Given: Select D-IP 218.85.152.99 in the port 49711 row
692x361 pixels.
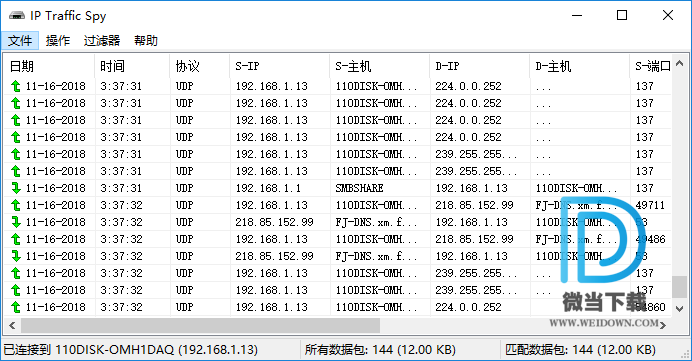Looking at the screenshot, I should [x=474, y=205].
